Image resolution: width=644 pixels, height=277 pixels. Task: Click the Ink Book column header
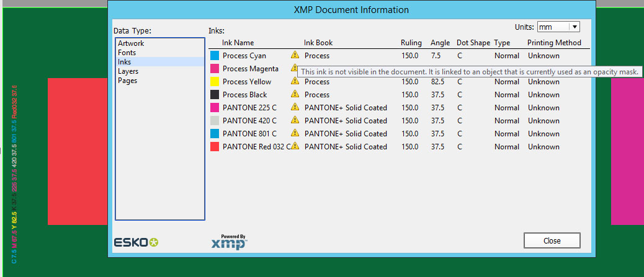pyautogui.click(x=318, y=43)
